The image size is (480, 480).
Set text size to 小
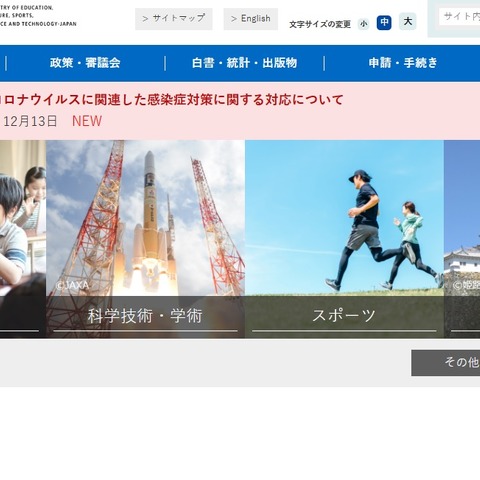(x=364, y=24)
